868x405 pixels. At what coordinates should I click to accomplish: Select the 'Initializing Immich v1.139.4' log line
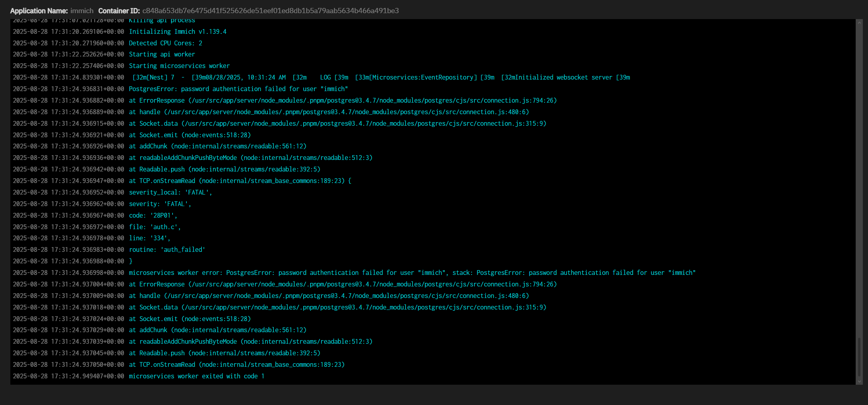pos(178,32)
